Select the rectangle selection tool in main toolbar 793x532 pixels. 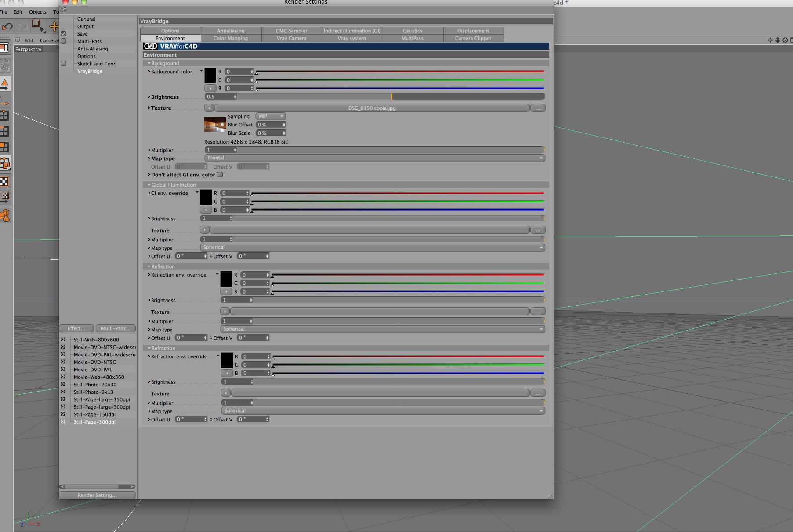[x=38, y=26]
